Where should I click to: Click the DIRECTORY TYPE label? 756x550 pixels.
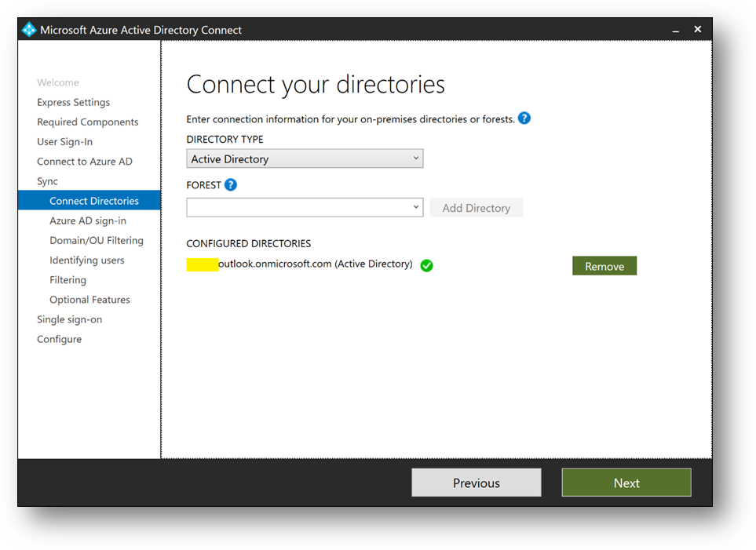click(x=225, y=140)
